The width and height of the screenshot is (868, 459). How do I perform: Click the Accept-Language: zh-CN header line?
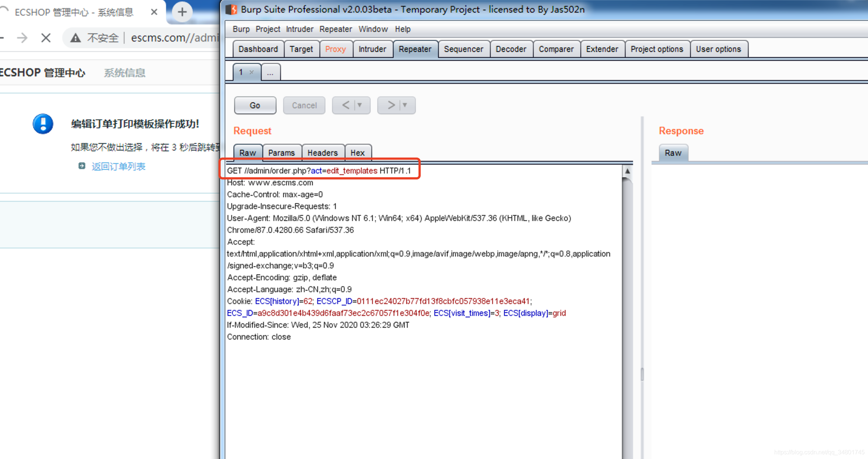point(289,289)
